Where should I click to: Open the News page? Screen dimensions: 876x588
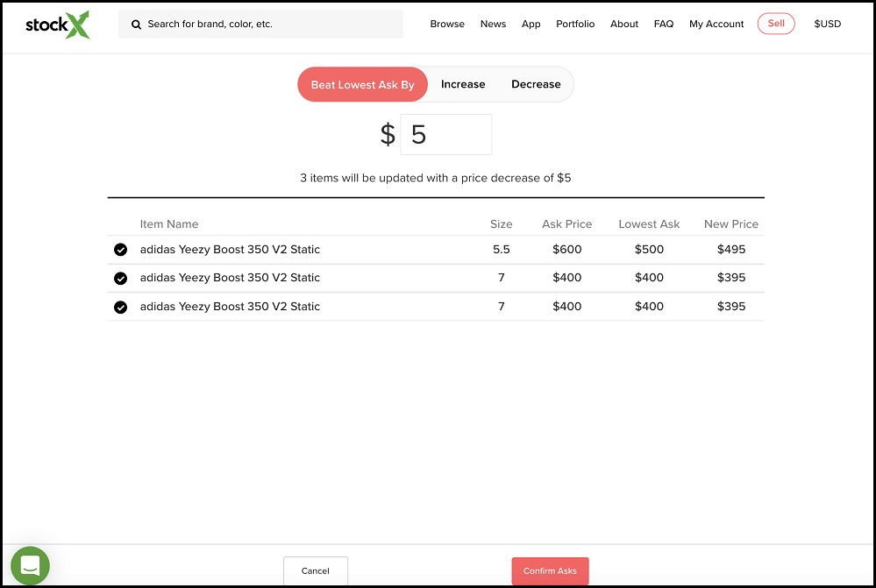[x=493, y=24]
